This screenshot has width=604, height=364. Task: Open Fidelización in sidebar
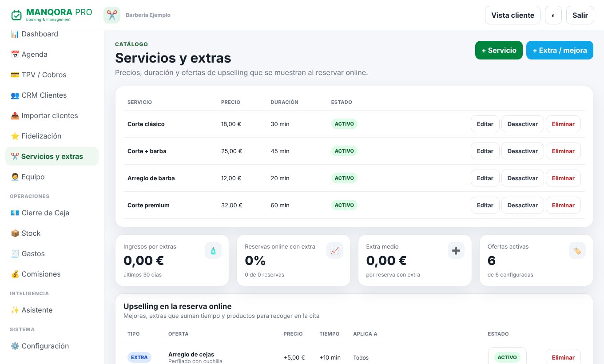pyautogui.click(x=52, y=136)
